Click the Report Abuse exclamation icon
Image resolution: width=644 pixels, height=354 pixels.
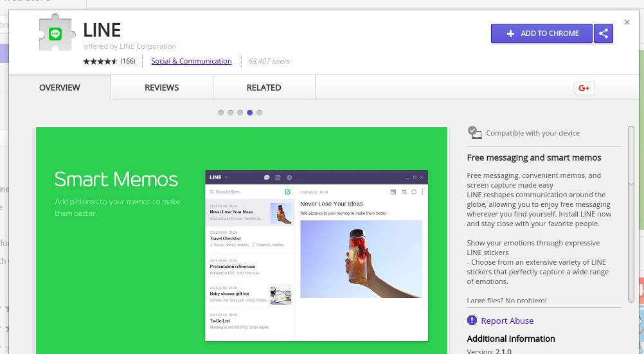[x=472, y=321]
